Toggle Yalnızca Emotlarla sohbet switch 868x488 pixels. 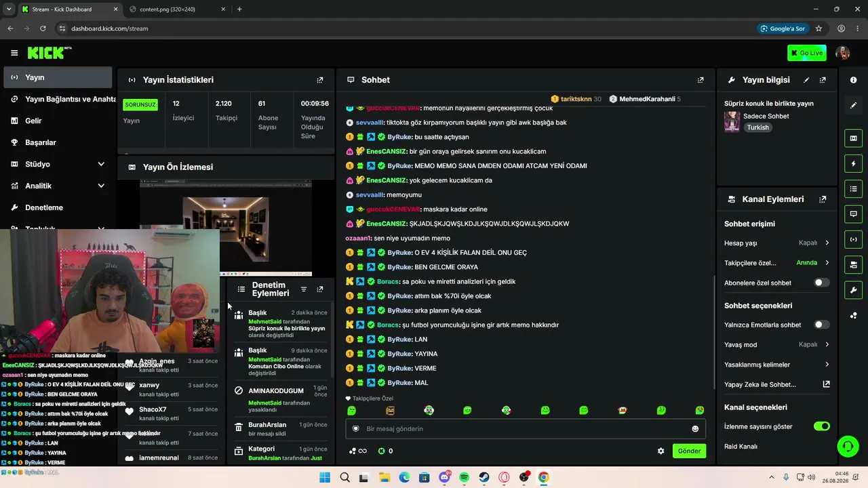click(821, 325)
